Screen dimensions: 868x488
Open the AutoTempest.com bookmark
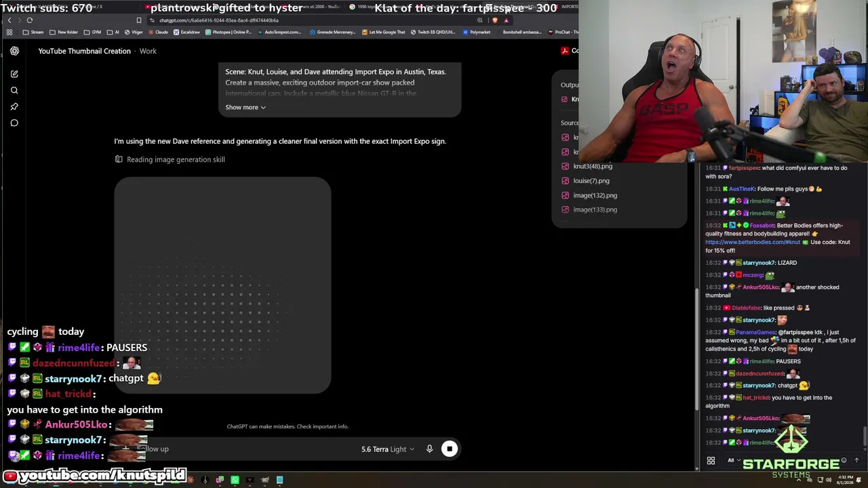tap(279, 32)
